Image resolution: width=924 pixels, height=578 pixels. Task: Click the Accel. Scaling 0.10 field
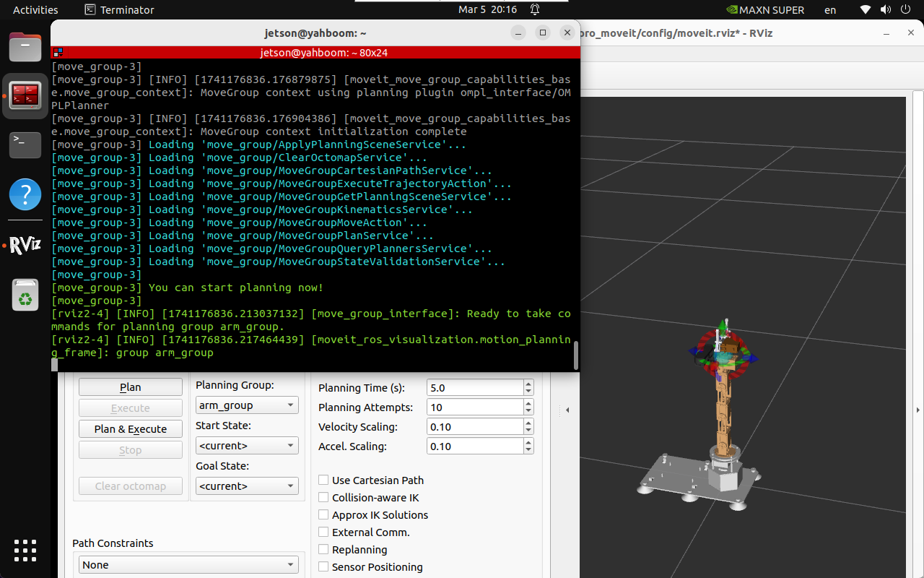click(x=475, y=447)
